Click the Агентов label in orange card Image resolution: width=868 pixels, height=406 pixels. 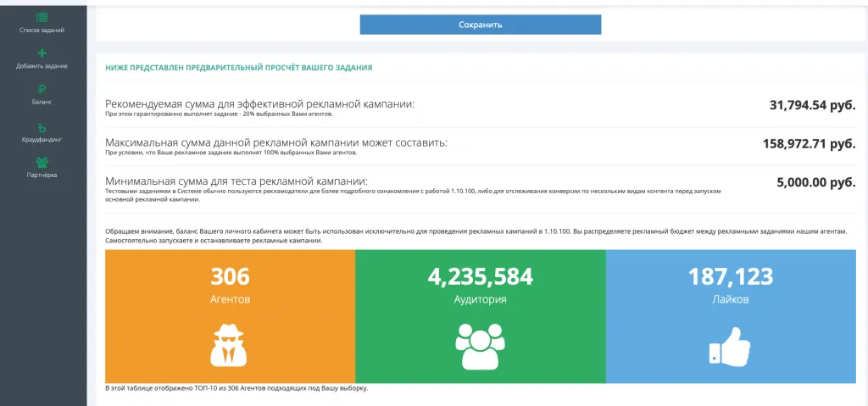coord(230,300)
